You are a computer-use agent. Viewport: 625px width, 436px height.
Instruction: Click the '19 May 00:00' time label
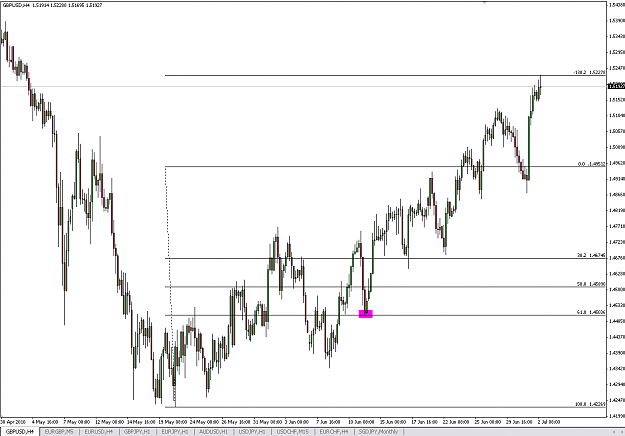(173, 422)
